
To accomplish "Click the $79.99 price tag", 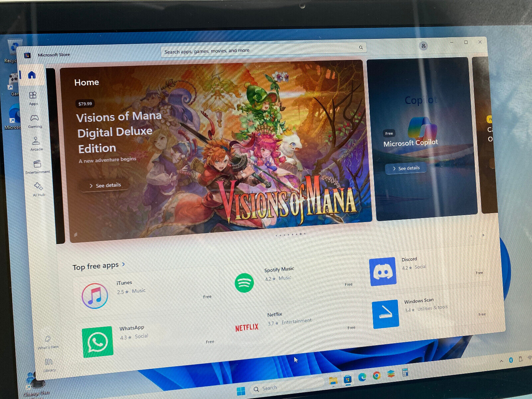I will [x=85, y=104].
